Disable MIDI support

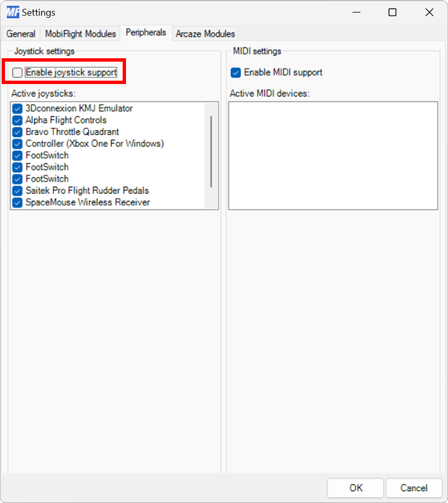[x=235, y=72]
